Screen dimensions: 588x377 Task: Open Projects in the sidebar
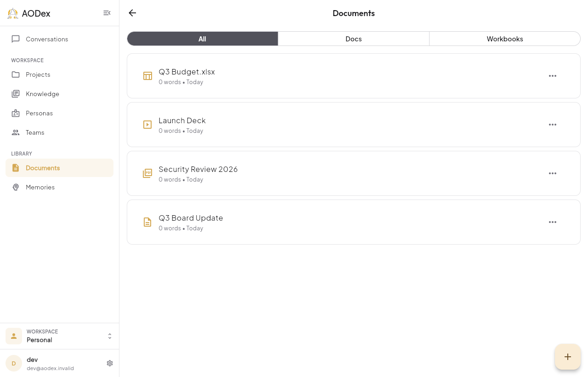(x=60, y=74)
